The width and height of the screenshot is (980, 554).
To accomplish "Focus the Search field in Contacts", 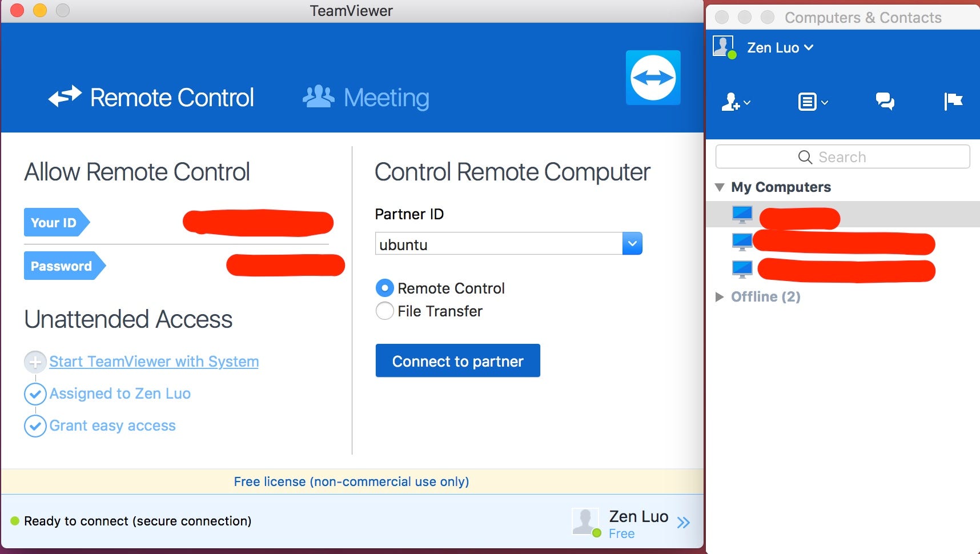I will click(842, 156).
